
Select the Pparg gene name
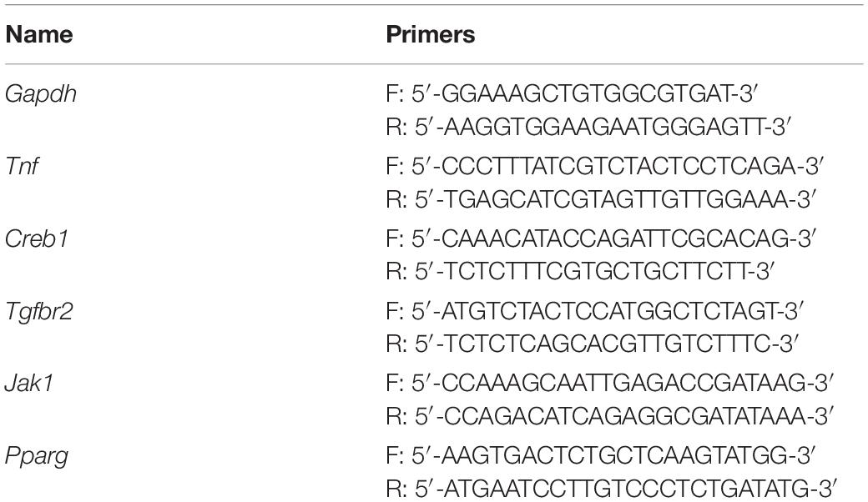coord(37,457)
